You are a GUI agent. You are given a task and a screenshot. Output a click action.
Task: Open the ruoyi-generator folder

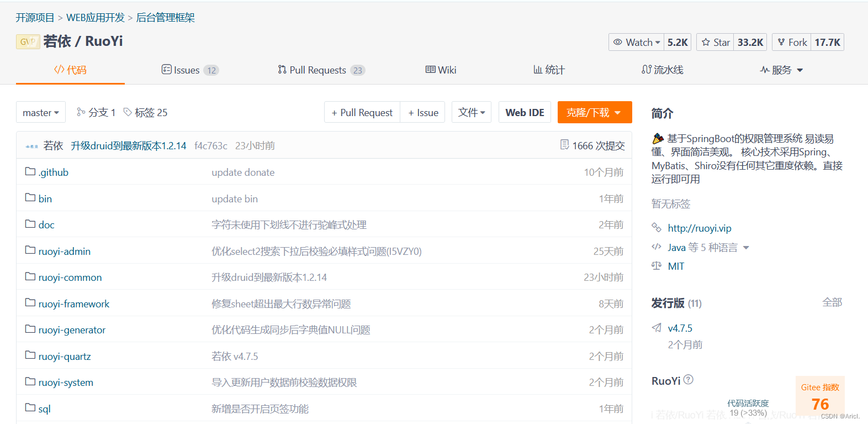72,329
